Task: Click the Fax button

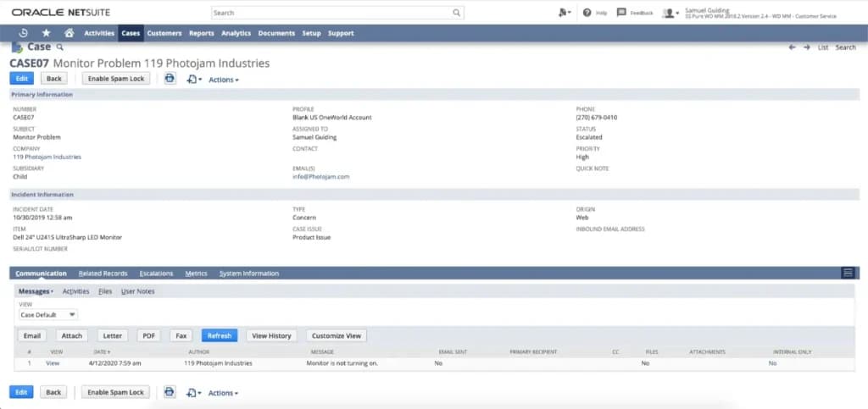Action: pyautogui.click(x=181, y=335)
